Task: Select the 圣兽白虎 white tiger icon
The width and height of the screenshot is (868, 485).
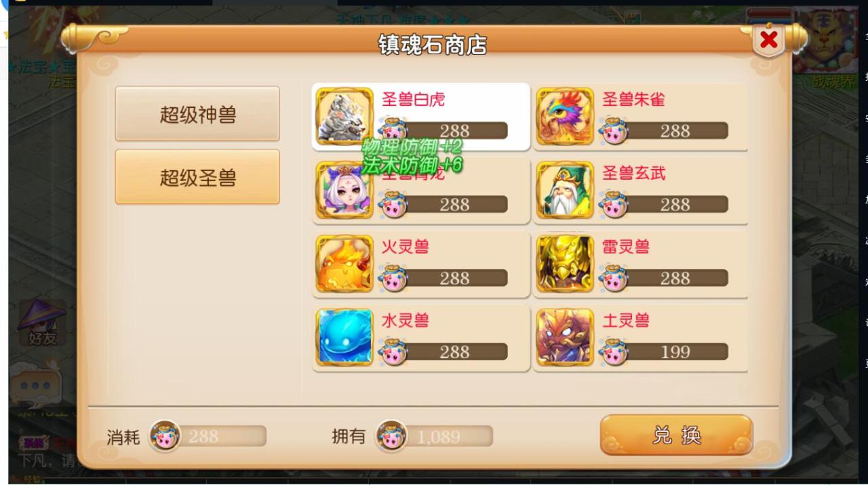Action: click(x=344, y=116)
